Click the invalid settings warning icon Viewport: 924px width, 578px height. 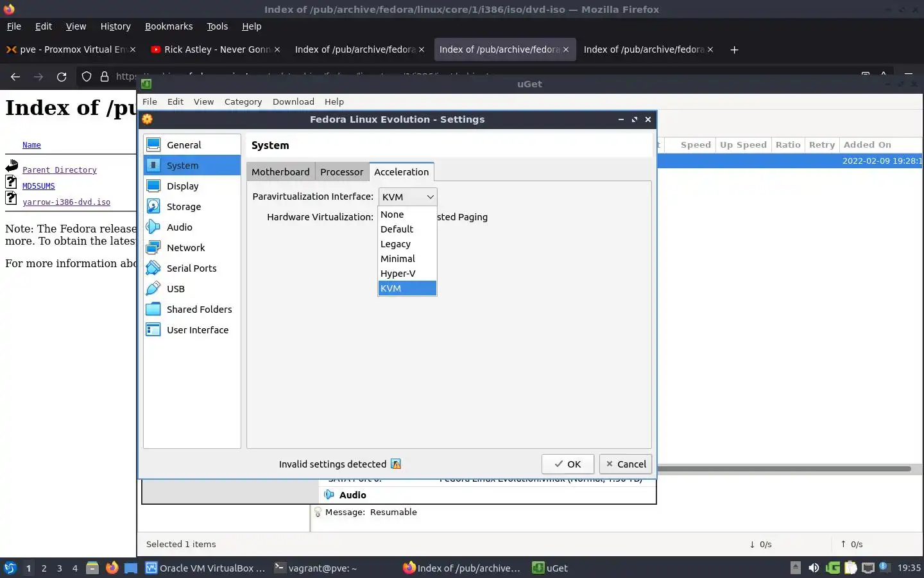[396, 464]
